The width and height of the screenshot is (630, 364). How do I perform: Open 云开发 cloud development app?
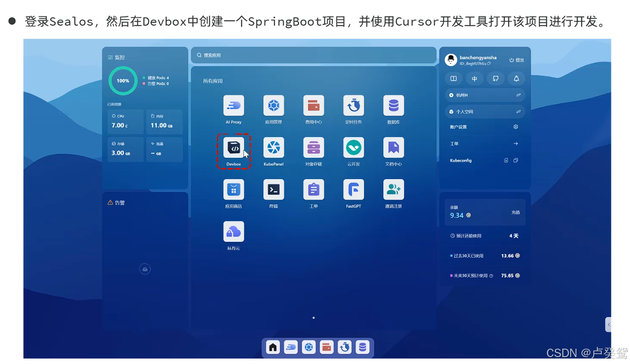(354, 147)
